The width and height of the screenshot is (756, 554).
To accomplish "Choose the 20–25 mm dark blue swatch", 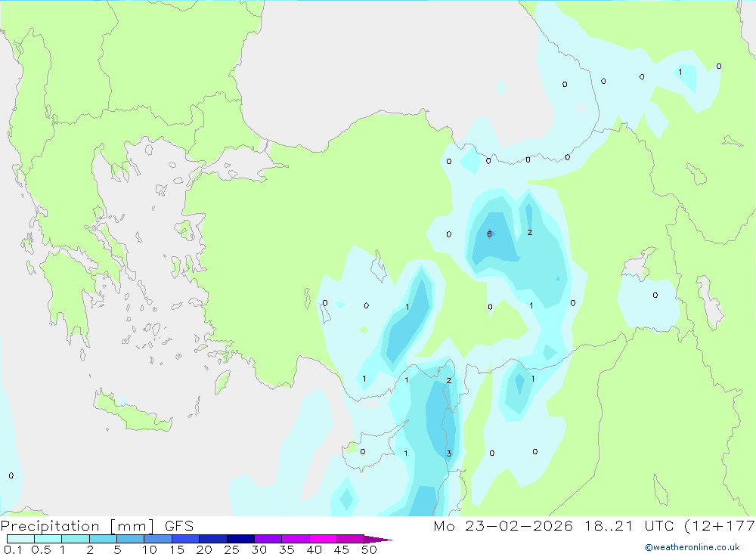I will coord(212,539).
